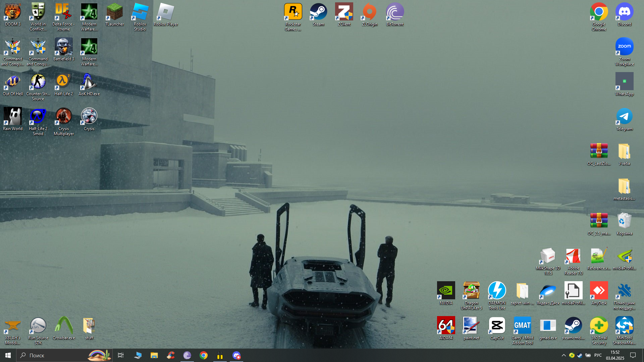Open paint.net shortcut

[x=471, y=329]
